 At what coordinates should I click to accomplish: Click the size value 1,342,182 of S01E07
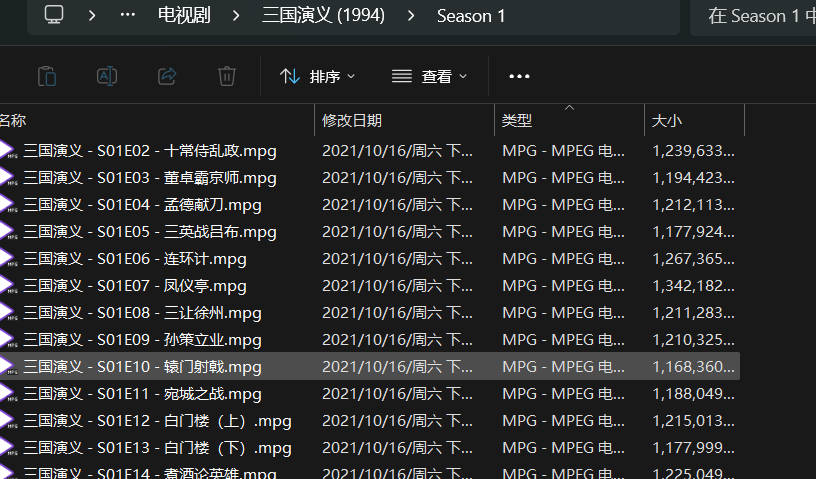coord(694,286)
